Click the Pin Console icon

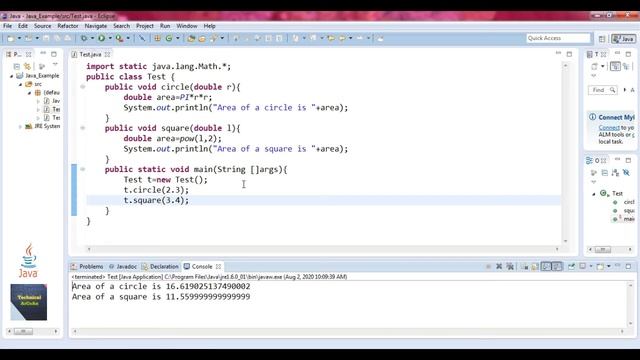pos(571,267)
